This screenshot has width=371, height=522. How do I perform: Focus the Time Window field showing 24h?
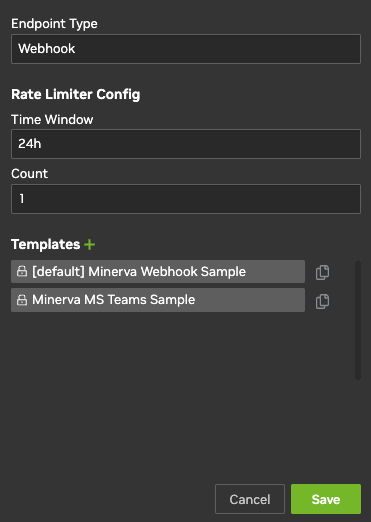click(186, 144)
